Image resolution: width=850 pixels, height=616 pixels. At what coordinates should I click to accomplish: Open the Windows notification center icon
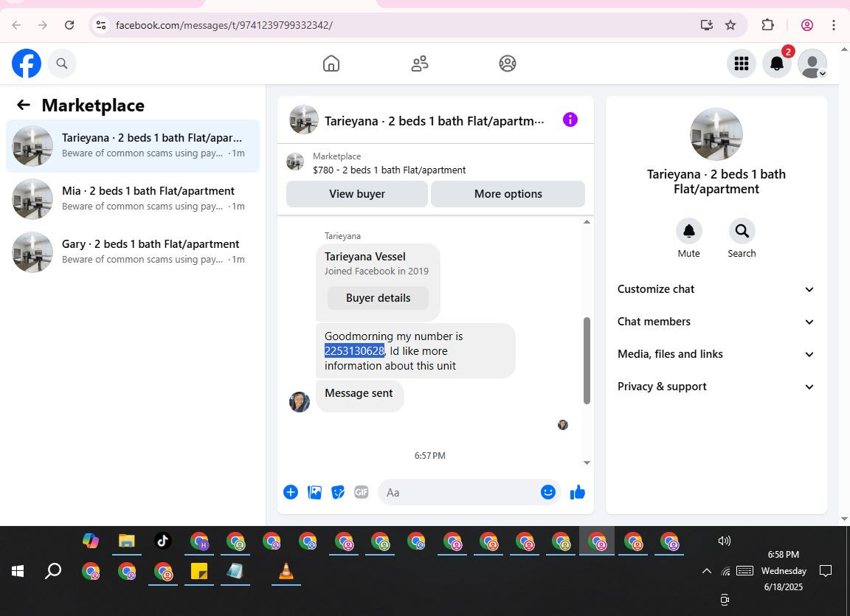[825, 571]
